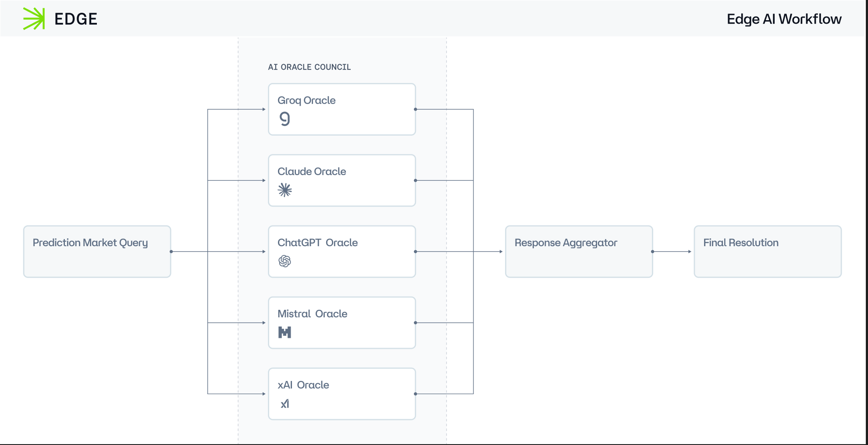Viewport: 868px width, 445px height.
Task: Click the Mistral Oracle label
Action: (312, 314)
